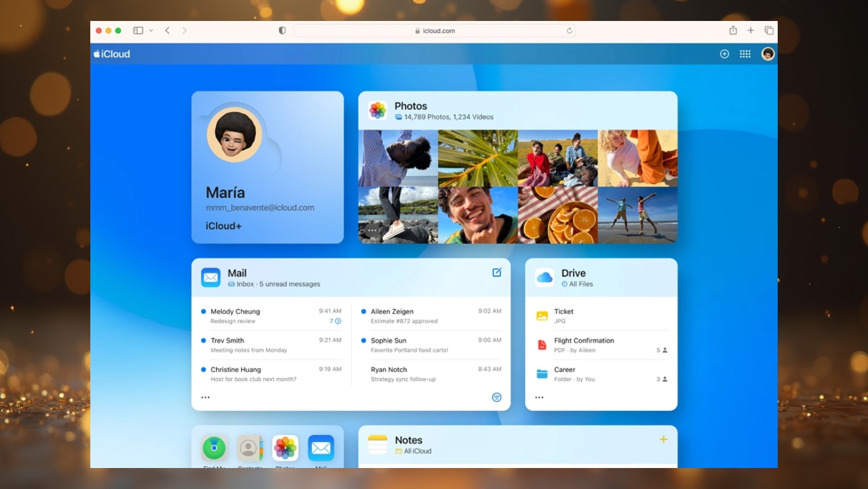Click the iCloud logo in header
This screenshot has height=489, width=868.
112,54
